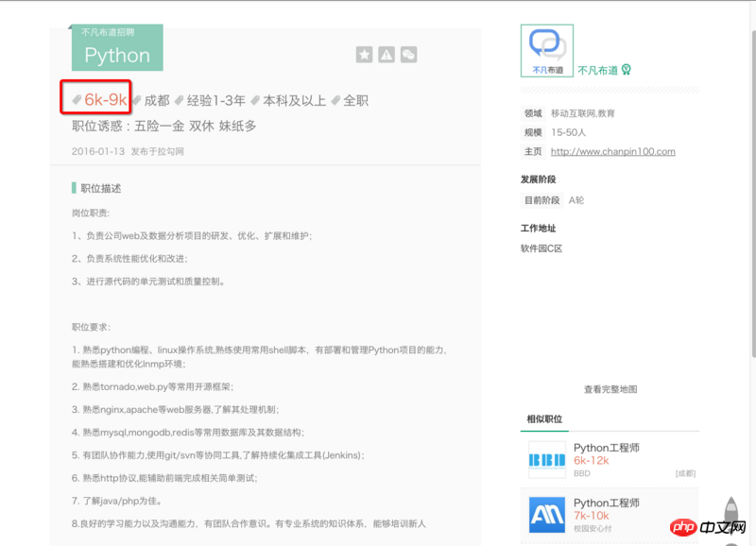Click the 本科及以上 education tag

294,100
